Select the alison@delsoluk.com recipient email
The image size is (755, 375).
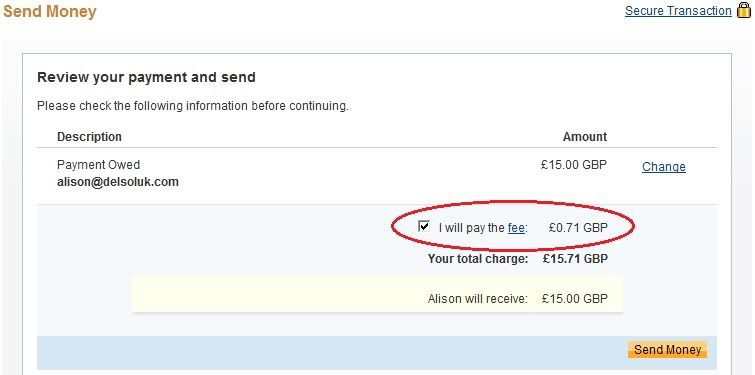pyautogui.click(x=118, y=182)
